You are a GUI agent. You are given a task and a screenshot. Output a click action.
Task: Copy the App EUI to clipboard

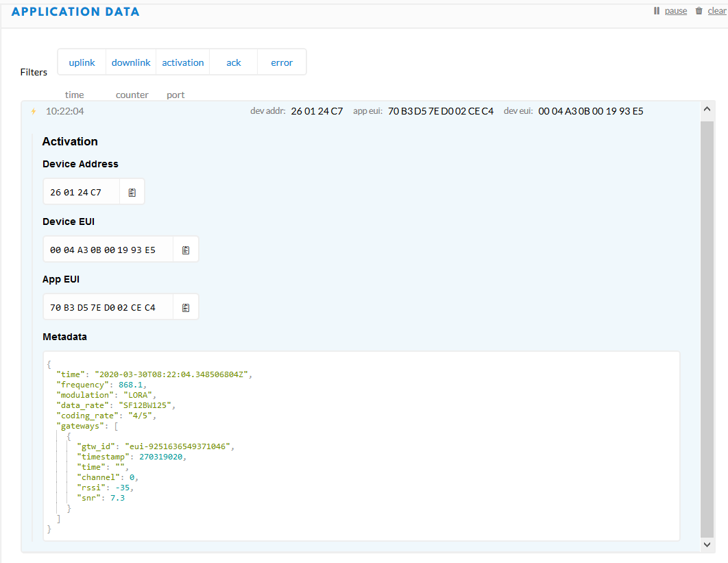(x=186, y=308)
